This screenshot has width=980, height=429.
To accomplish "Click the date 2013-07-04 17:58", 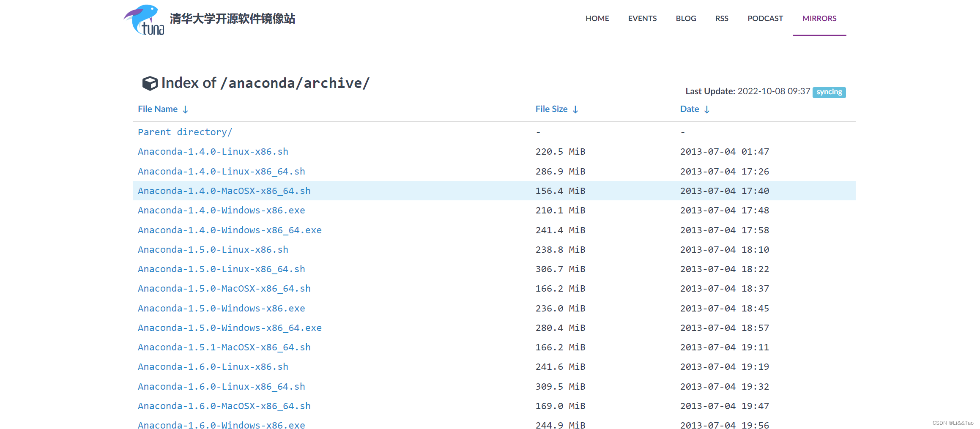I will pyautogui.click(x=725, y=230).
